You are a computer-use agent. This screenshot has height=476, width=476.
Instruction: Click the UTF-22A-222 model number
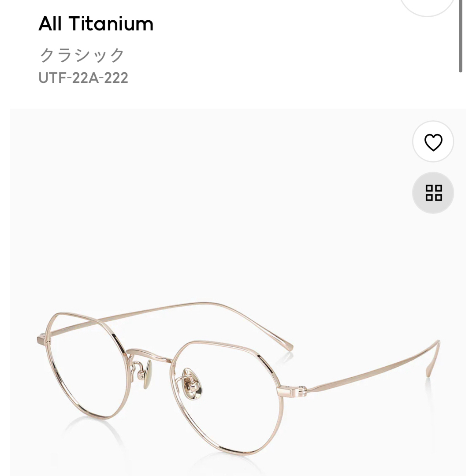pos(83,78)
